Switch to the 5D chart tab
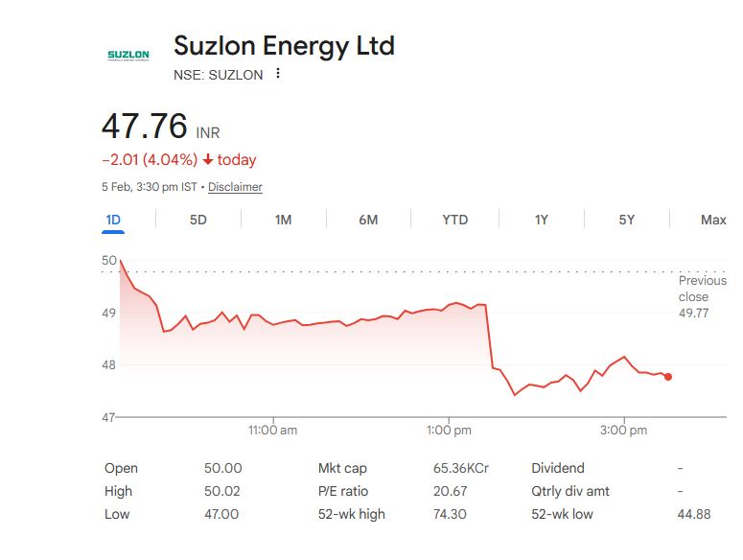 pos(197,220)
